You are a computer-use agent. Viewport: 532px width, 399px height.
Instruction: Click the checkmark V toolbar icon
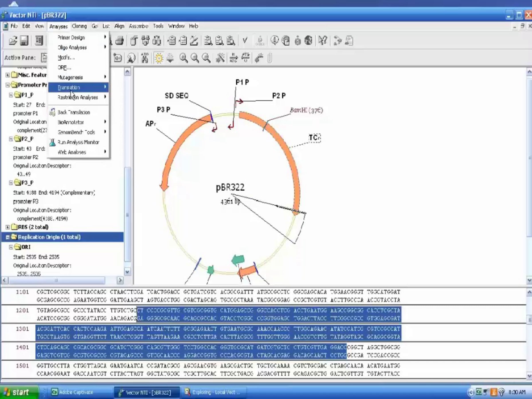tap(245, 40)
